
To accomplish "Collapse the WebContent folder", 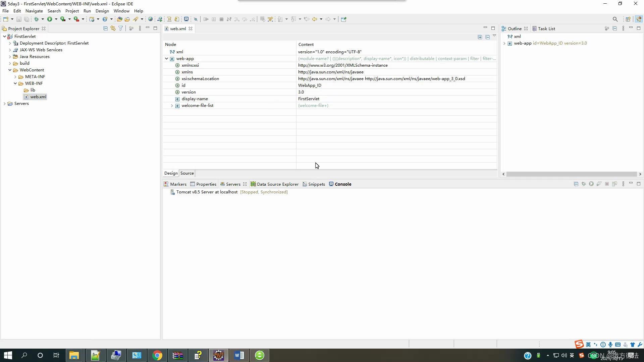I will tap(10, 70).
